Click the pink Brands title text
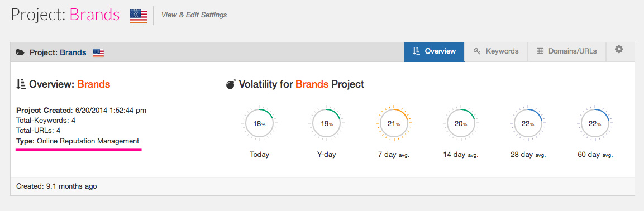Viewport: 644px width, 211px height. (94, 15)
